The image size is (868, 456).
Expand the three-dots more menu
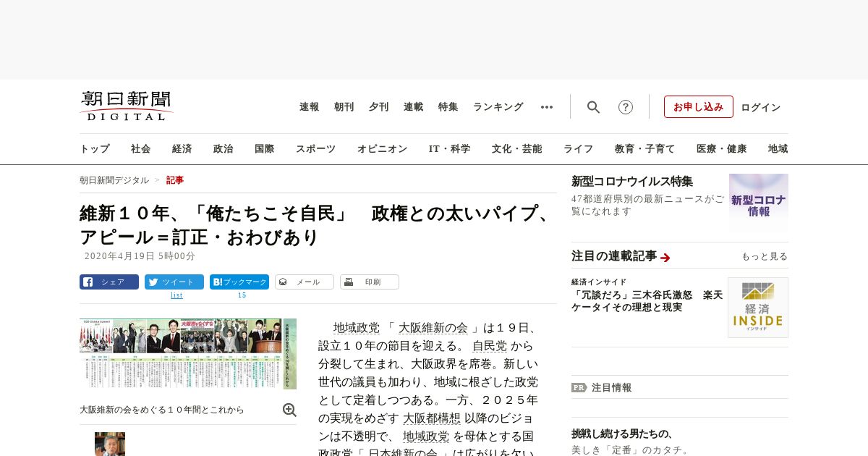(x=547, y=107)
